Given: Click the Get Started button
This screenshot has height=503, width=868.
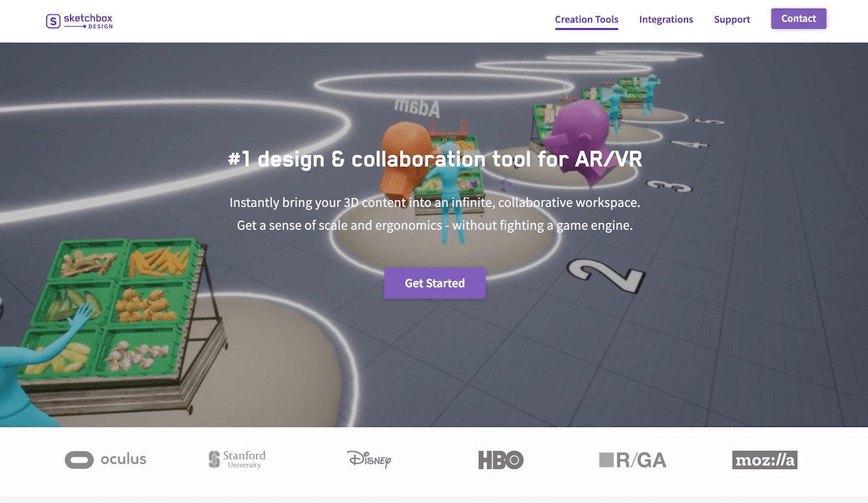Looking at the screenshot, I should 435,283.
